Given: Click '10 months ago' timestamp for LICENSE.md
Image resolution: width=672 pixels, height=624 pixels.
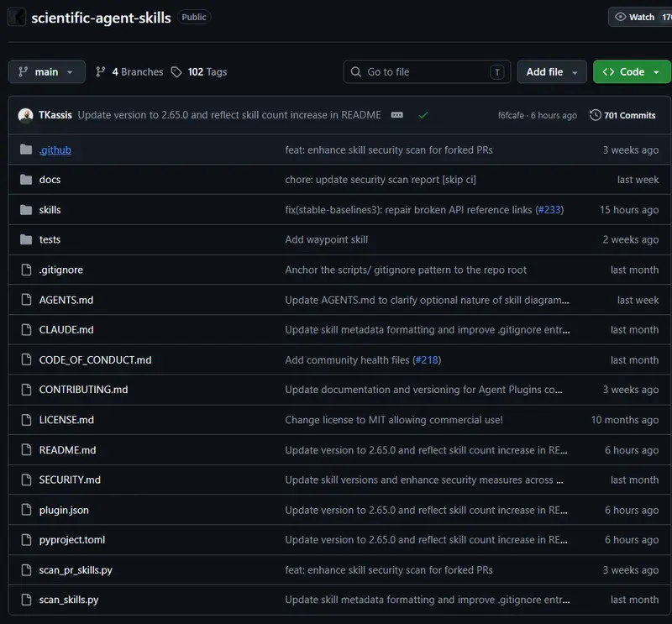Looking at the screenshot, I should 624,420.
